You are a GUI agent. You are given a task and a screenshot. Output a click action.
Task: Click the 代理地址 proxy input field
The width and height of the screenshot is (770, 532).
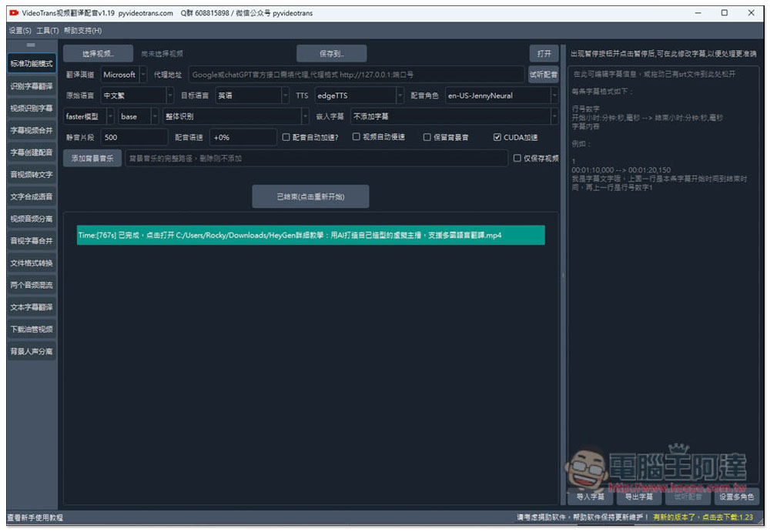[356, 75]
